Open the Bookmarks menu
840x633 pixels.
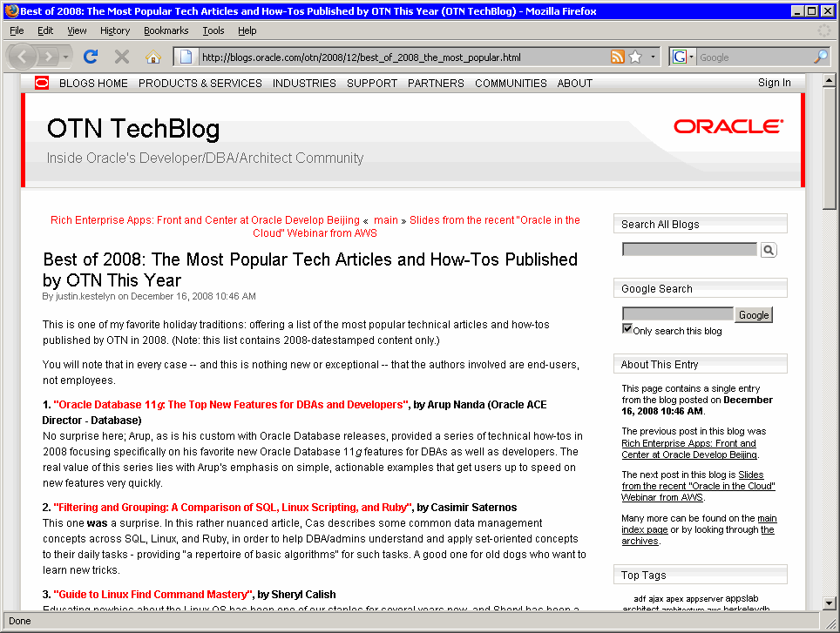pyautogui.click(x=166, y=30)
